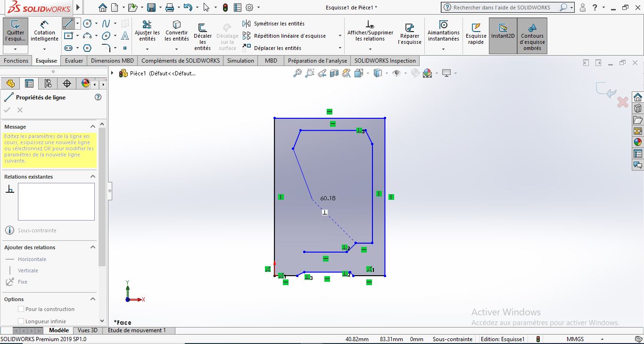Open the Design Library task pane icon
This screenshot has width=644, height=344.
[x=638, y=108]
